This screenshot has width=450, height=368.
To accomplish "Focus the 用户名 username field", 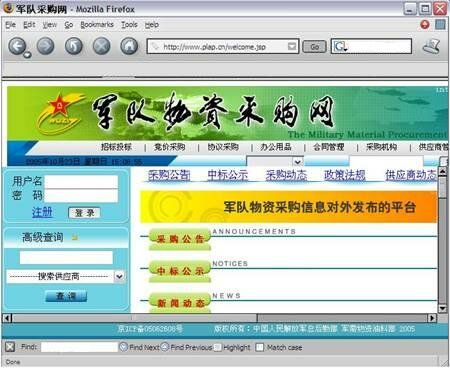I will (81, 182).
